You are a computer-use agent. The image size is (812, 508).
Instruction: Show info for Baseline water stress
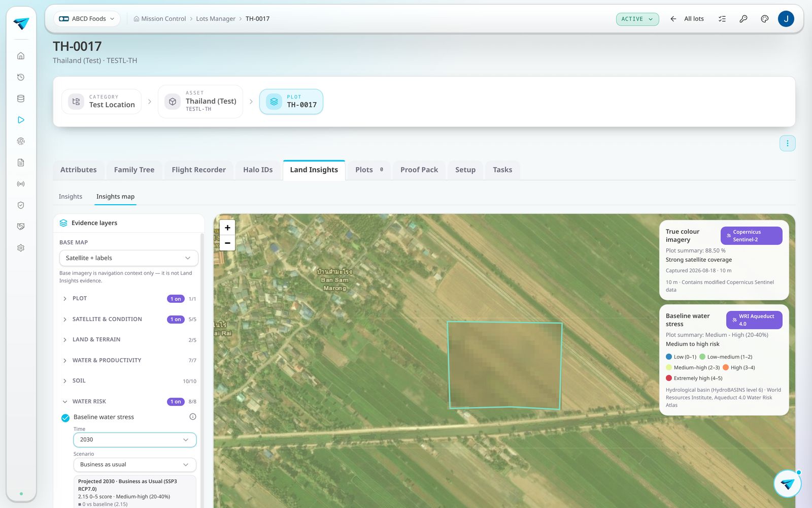[193, 417]
